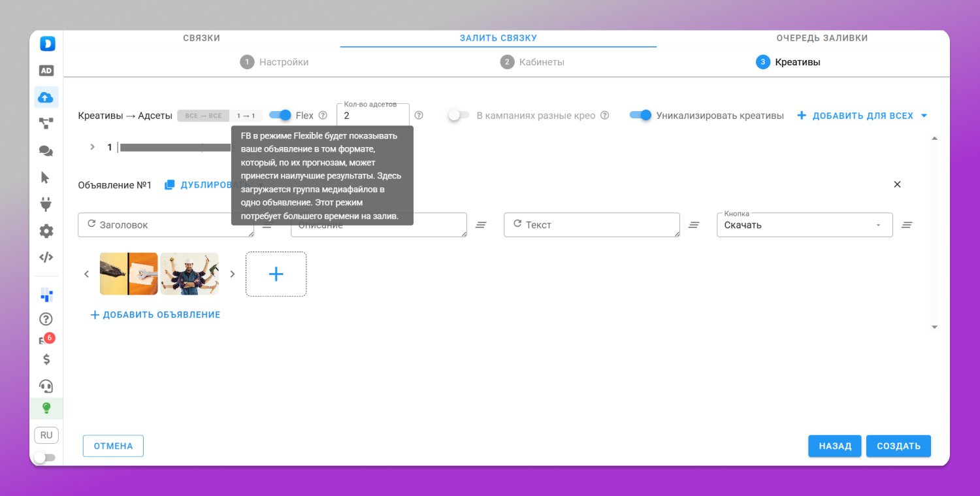980x496 pixels.
Task: Disable the Flex toggle
Action: 280,115
